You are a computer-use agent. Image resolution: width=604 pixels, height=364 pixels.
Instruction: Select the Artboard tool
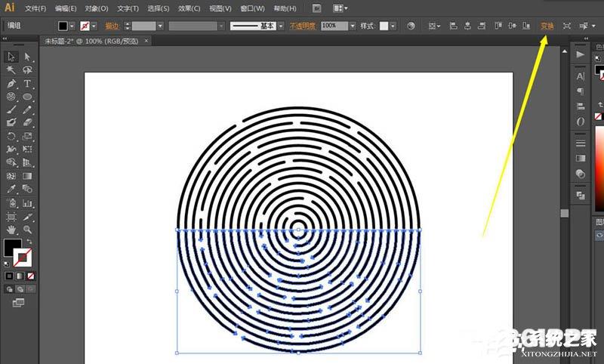[11, 217]
